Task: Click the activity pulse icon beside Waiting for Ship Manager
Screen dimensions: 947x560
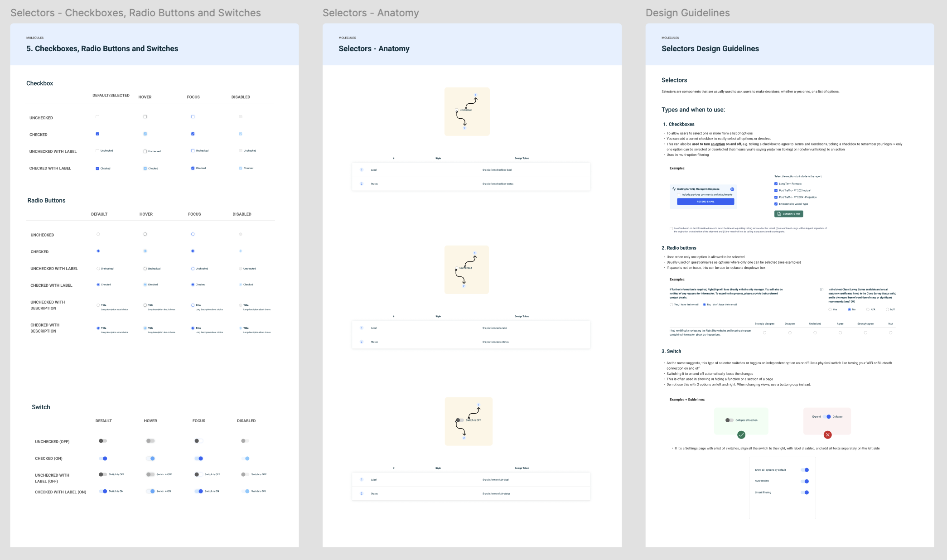Action: pyautogui.click(x=674, y=189)
